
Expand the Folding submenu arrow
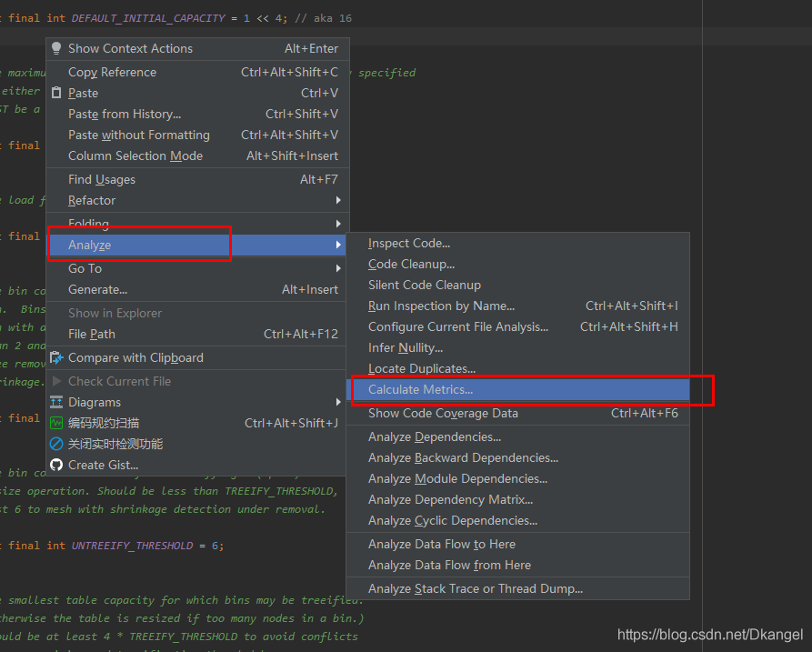(x=338, y=224)
